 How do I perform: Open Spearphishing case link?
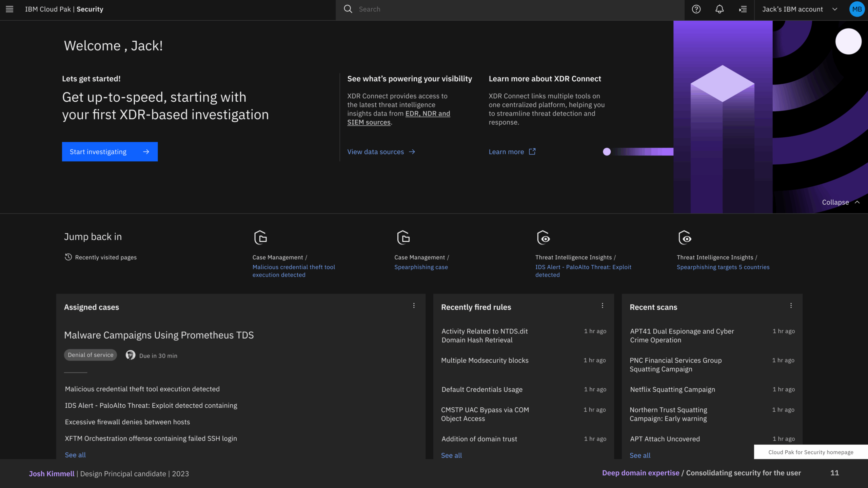421,267
